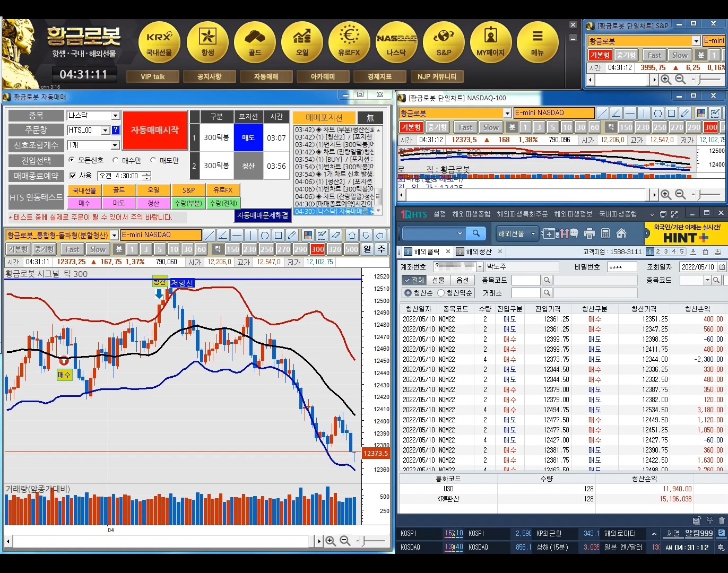Open calendar picker beside 조회일자 date
Screen dimensions: 728x573
coord(722,267)
